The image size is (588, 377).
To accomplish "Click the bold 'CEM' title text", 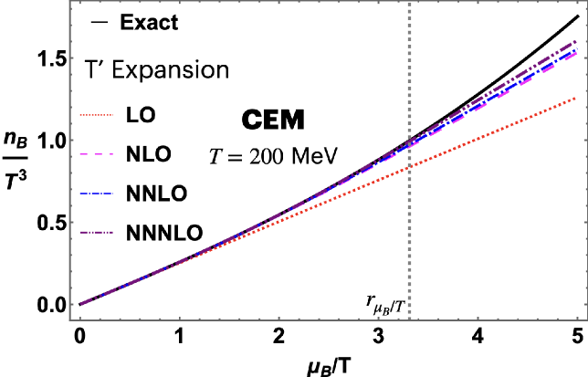I will (273, 120).
